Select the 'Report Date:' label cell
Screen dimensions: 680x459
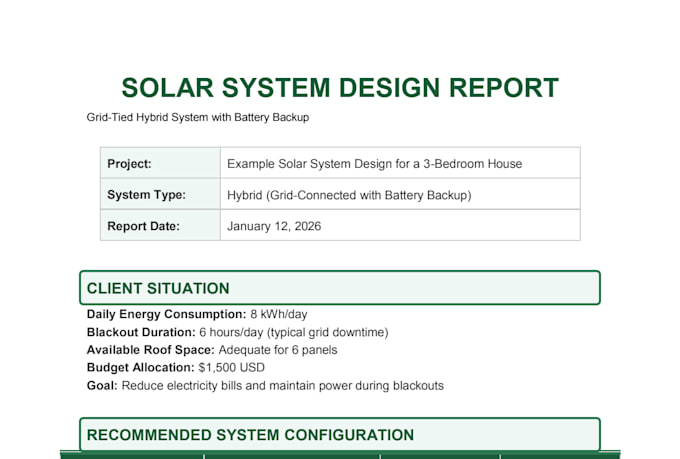[x=160, y=226]
